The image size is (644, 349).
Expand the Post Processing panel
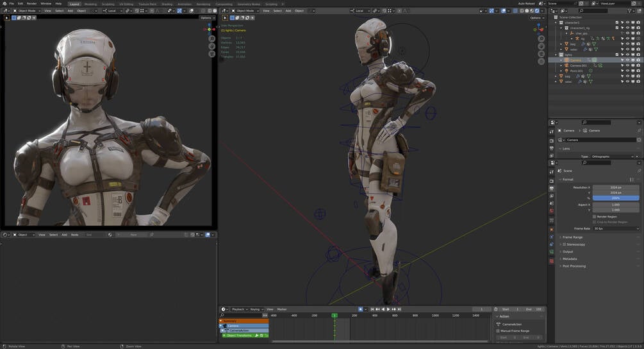(574, 266)
